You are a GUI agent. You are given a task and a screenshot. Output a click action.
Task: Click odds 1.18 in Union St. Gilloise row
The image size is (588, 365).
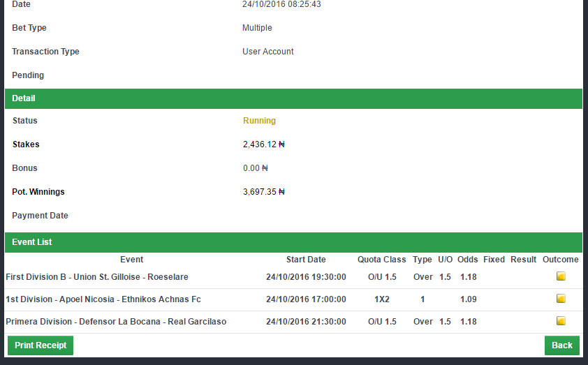click(469, 277)
